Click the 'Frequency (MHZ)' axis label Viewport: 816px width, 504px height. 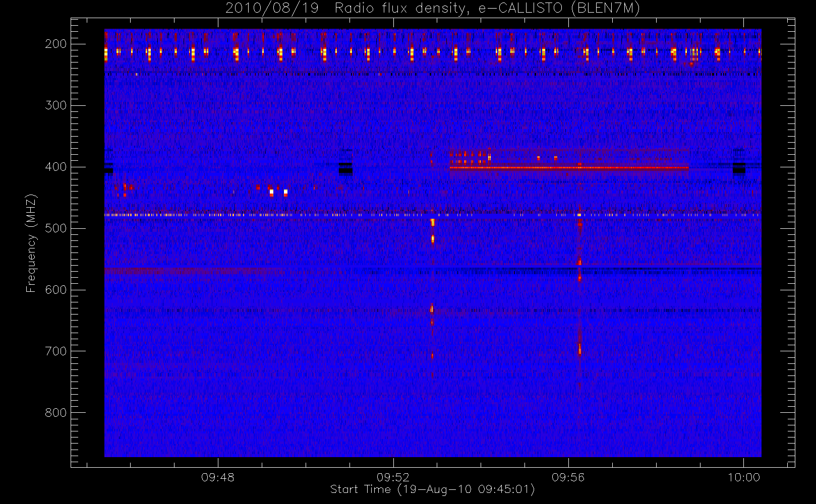point(31,243)
